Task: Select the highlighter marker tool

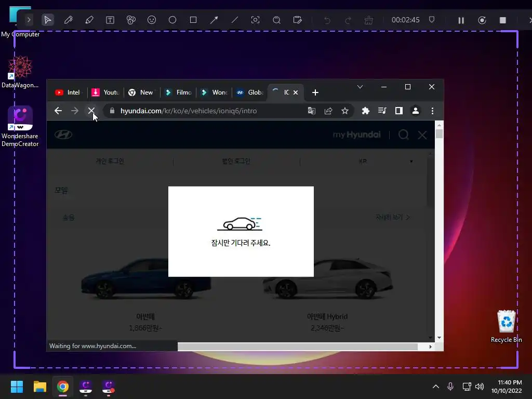Action: (89, 20)
